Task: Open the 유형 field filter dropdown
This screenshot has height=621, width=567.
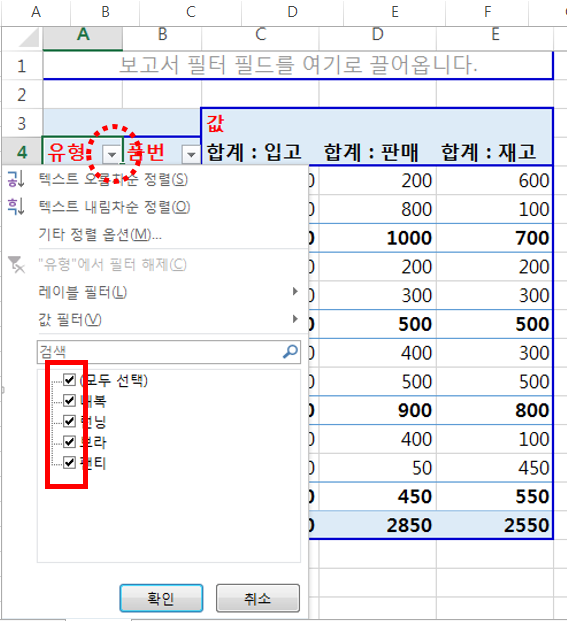Action: 112,154
